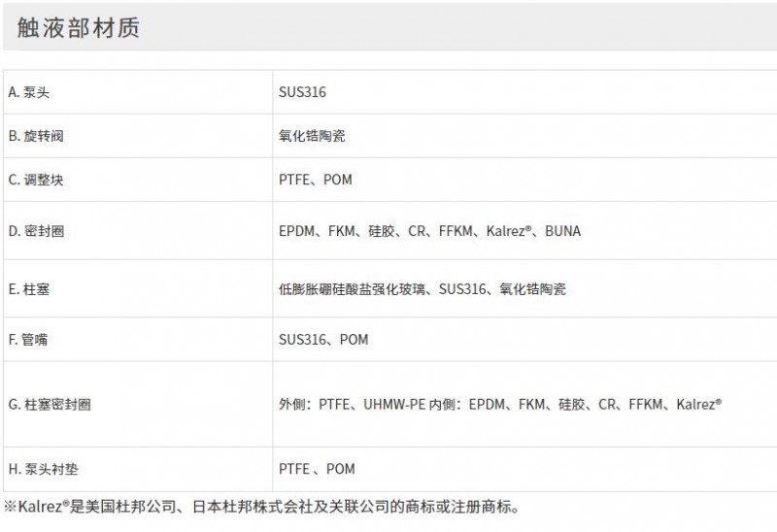This screenshot has height=532, width=777.
Task: Click the PTFE、POM pump head gasket cell
Action: click(x=317, y=469)
